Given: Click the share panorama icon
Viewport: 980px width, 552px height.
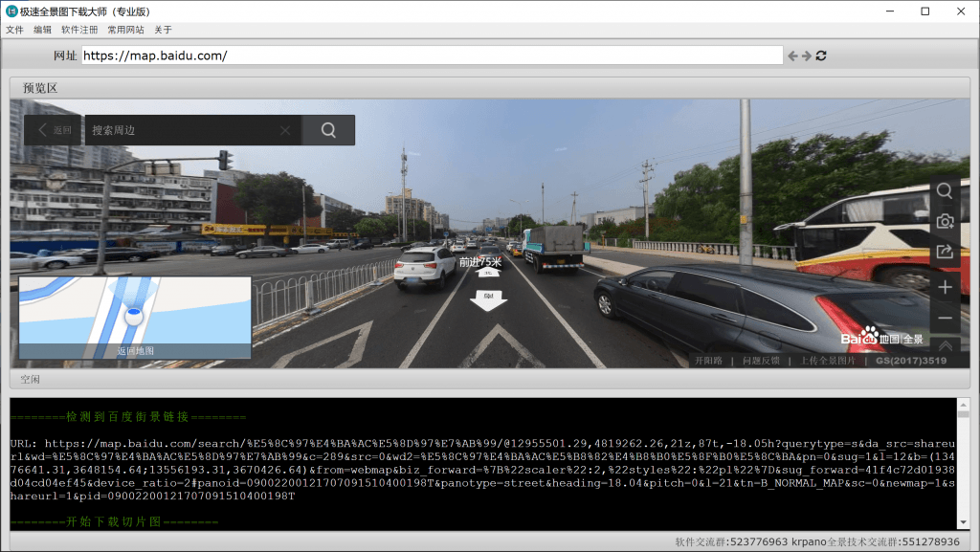Looking at the screenshot, I should point(945,253).
